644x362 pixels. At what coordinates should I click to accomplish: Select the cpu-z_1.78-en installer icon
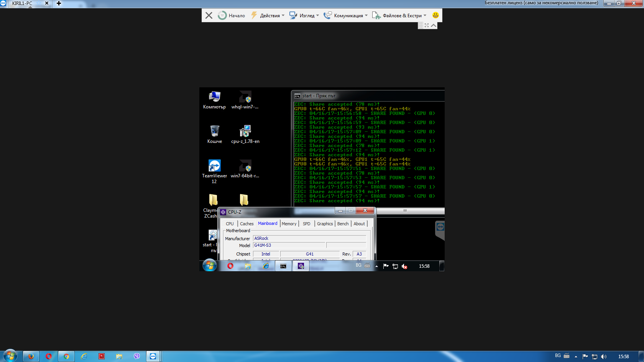tap(245, 134)
